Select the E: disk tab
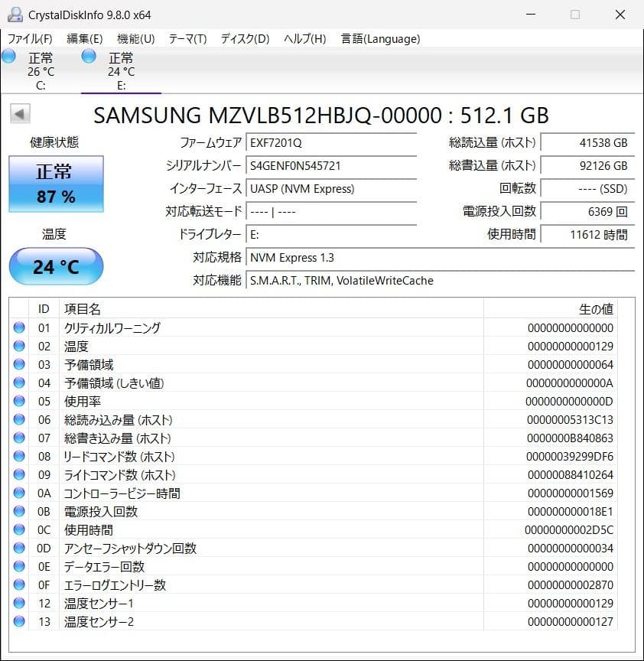The height and width of the screenshot is (661, 644). pos(121,71)
